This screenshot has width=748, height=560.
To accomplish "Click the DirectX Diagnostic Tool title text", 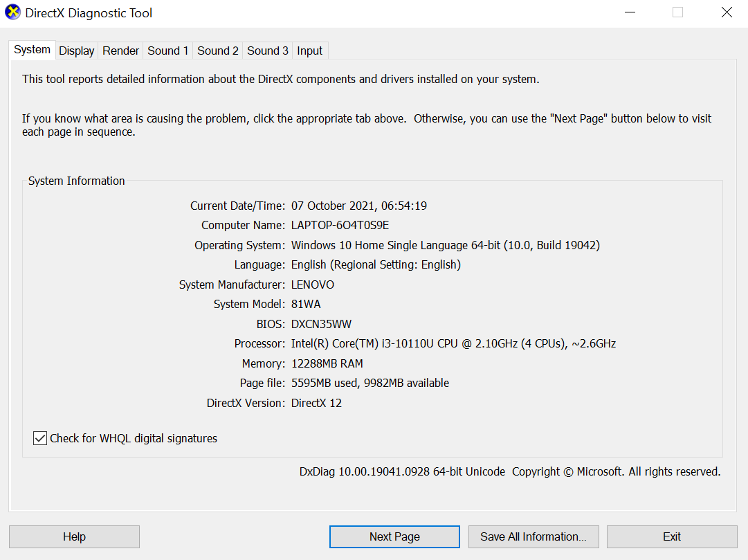I will [x=89, y=13].
